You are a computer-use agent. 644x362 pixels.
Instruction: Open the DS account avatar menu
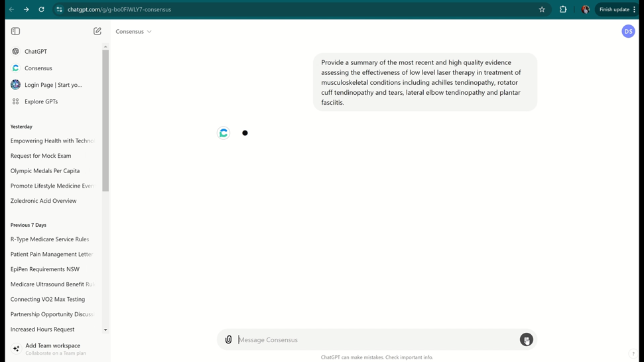[628, 31]
